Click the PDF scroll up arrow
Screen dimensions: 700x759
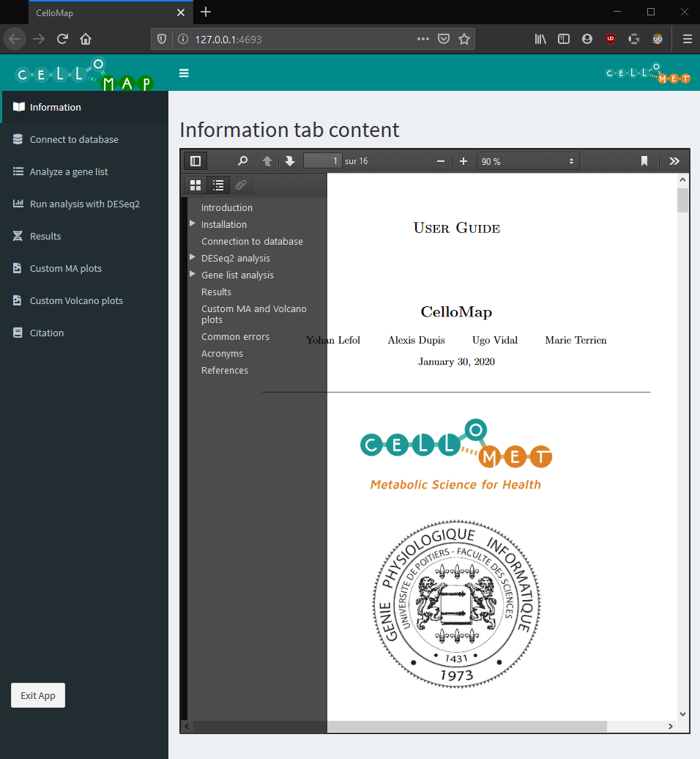(x=682, y=179)
